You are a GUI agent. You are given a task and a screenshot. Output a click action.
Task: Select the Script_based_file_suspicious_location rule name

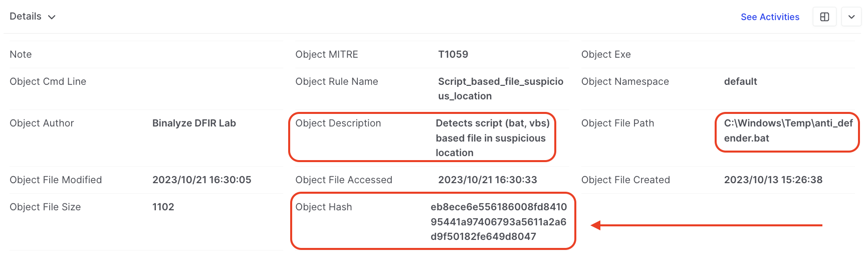tap(500, 88)
